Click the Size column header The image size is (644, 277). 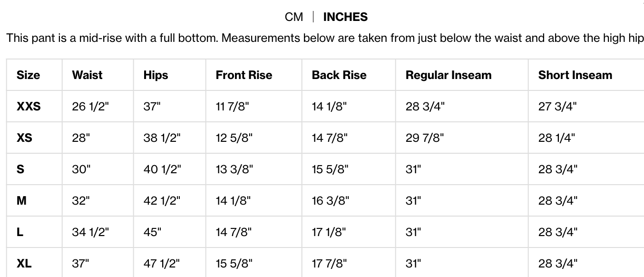pyautogui.click(x=28, y=75)
